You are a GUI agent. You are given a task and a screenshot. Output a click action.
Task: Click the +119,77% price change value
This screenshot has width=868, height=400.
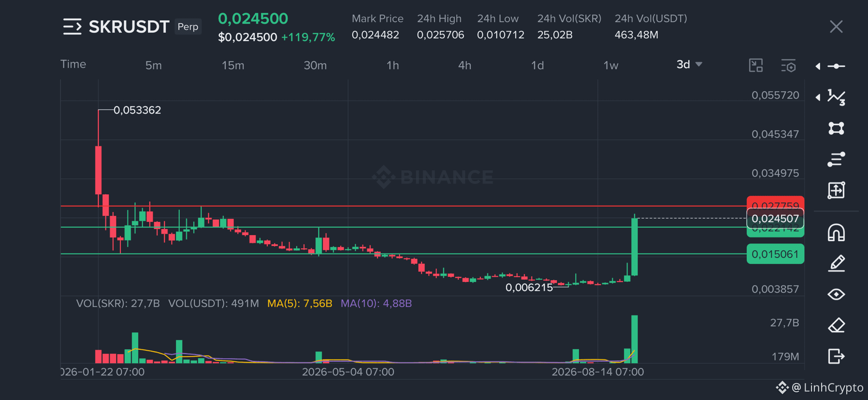click(x=308, y=37)
